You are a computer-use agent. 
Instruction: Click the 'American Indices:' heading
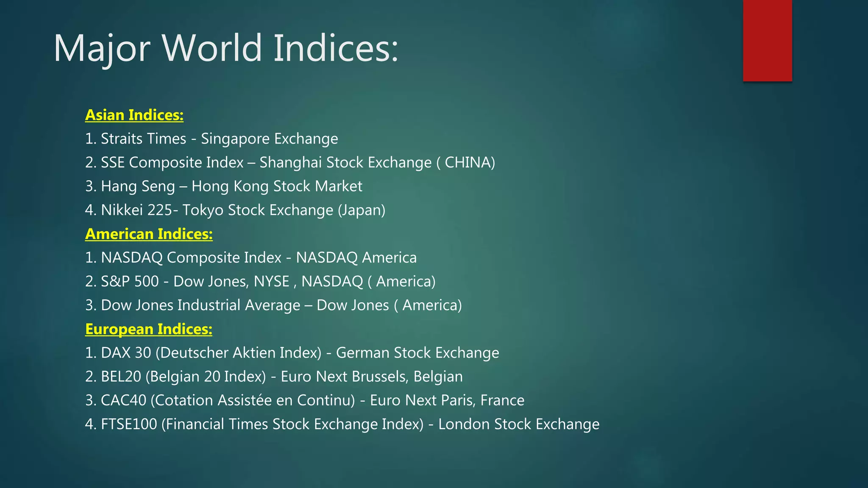pyautogui.click(x=149, y=234)
